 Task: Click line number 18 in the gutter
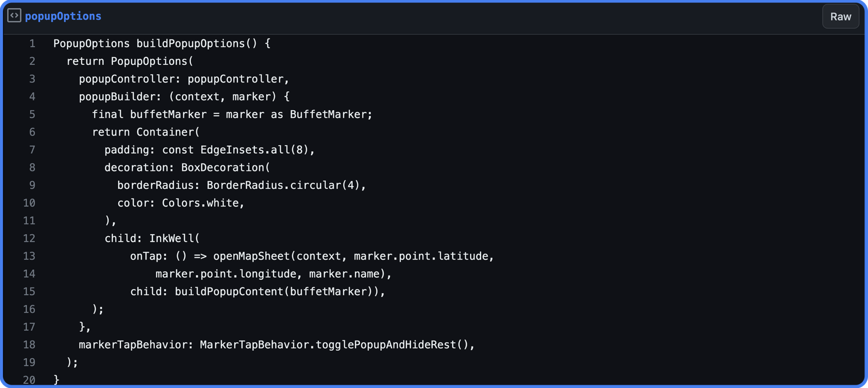click(29, 345)
